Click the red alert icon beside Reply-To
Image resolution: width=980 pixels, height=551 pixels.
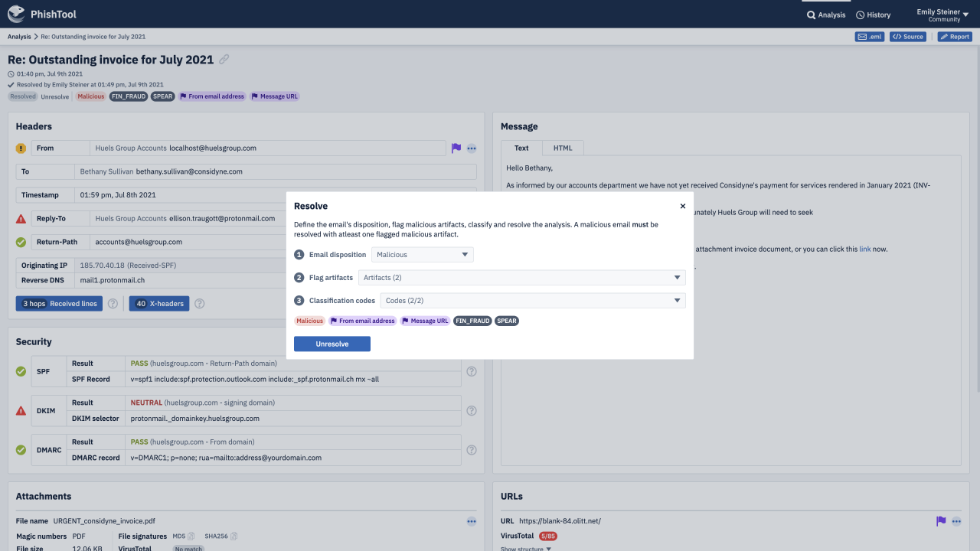(21, 219)
